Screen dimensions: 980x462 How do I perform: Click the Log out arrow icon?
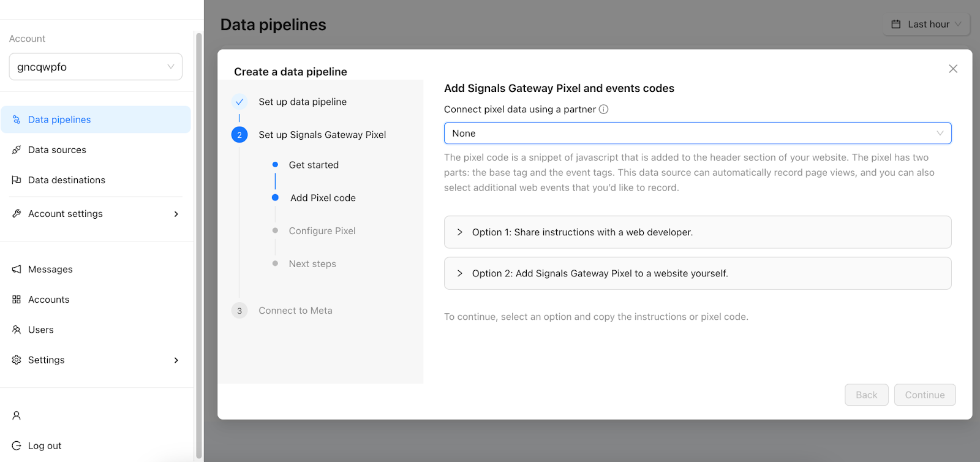pyautogui.click(x=17, y=445)
